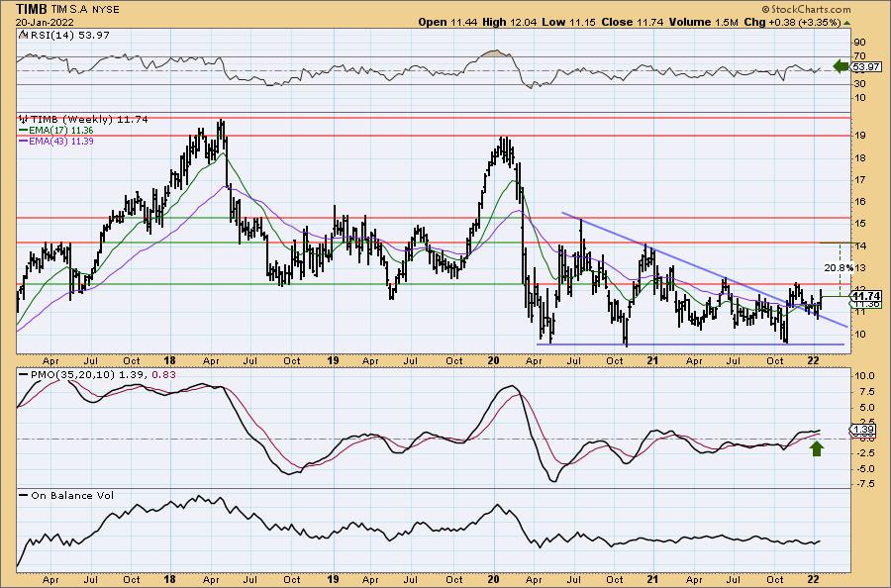Screen dimensions: 891x588
Task: Pick the purple EMA(43) legend line swatch
Action: (x=24, y=141)
